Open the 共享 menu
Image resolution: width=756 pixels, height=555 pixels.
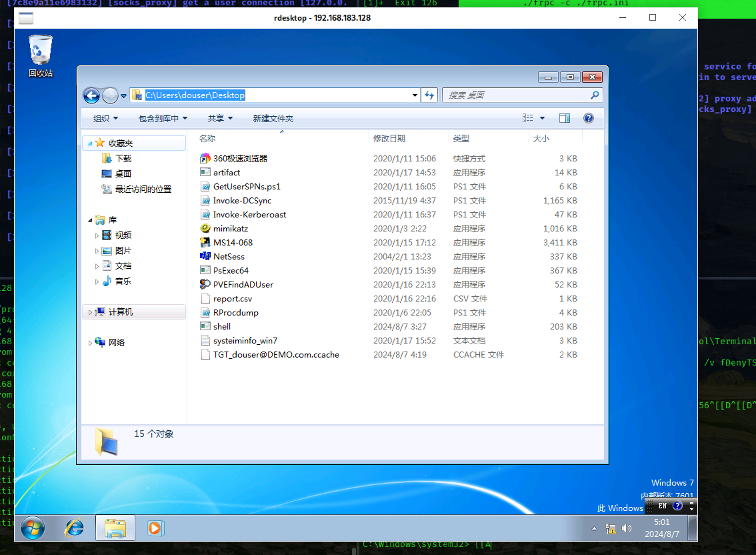pos(220,119)
